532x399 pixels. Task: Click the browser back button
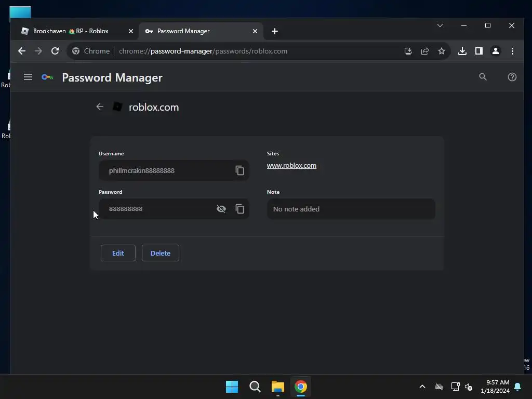pos(22,51)
